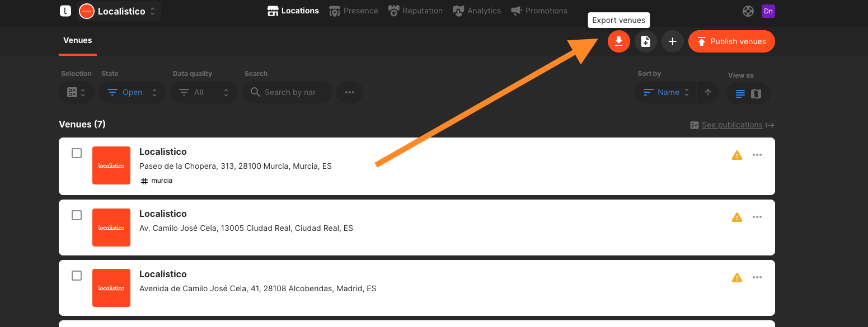This screenshot has width=868, height=327.
Task: Click the Alcobendas venue logo thumbnail
Action: [111, 288]
